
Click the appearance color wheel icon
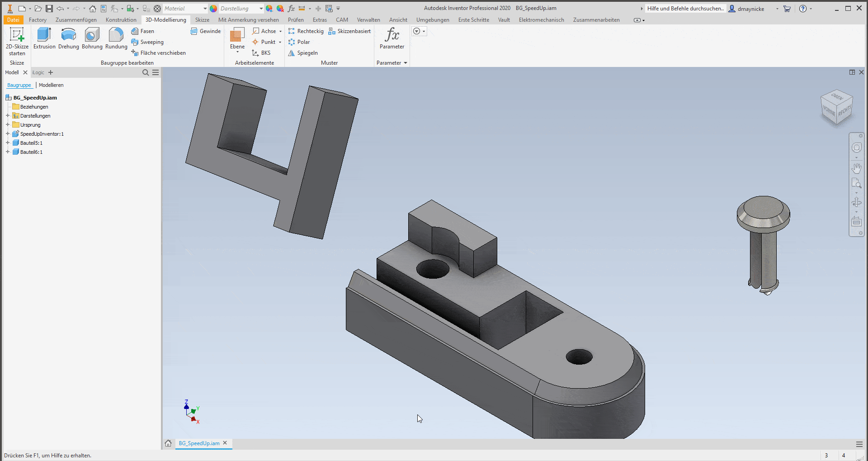213,9
